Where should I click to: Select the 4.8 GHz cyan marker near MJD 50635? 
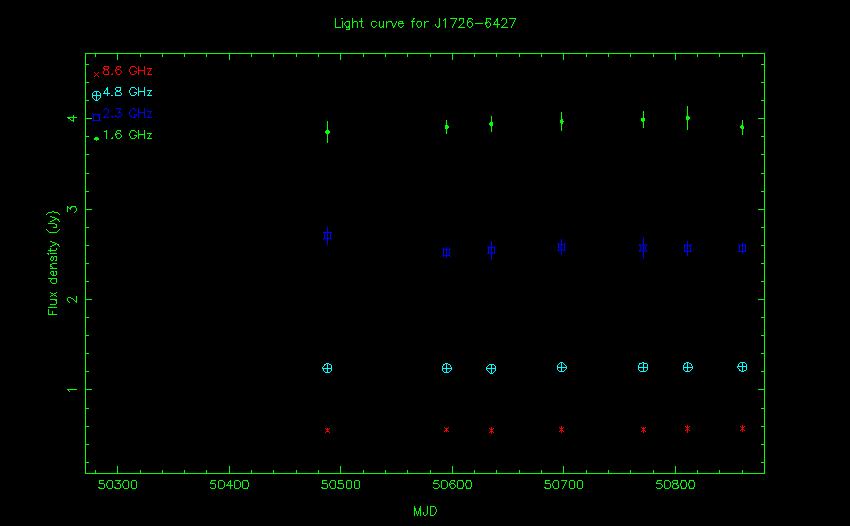[491, 369]
